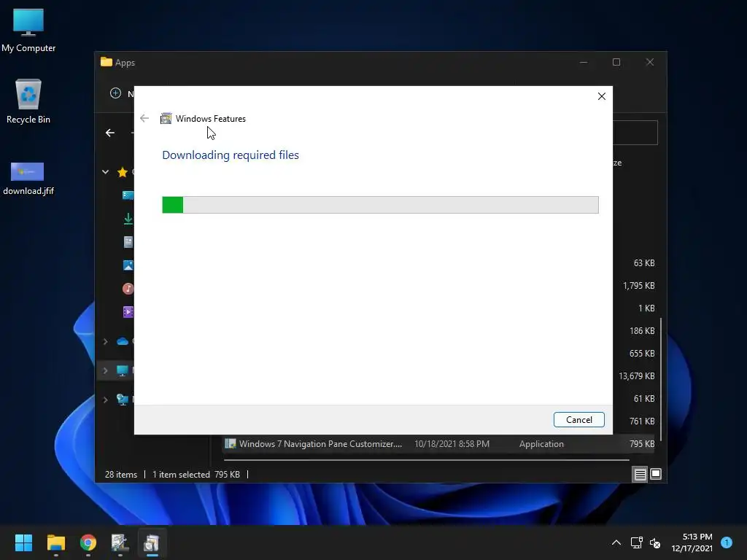Click the Windows Features title icon

[166, 119]
